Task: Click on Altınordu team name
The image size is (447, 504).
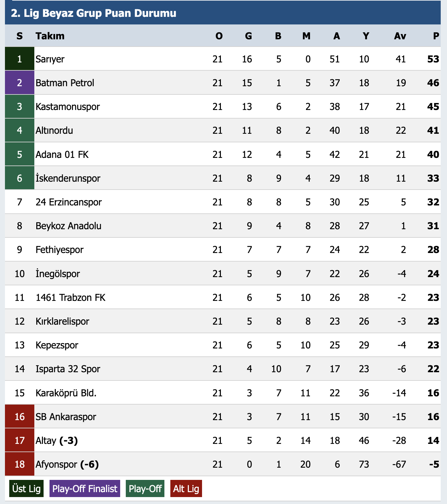Action: click(x=54, y=130)
